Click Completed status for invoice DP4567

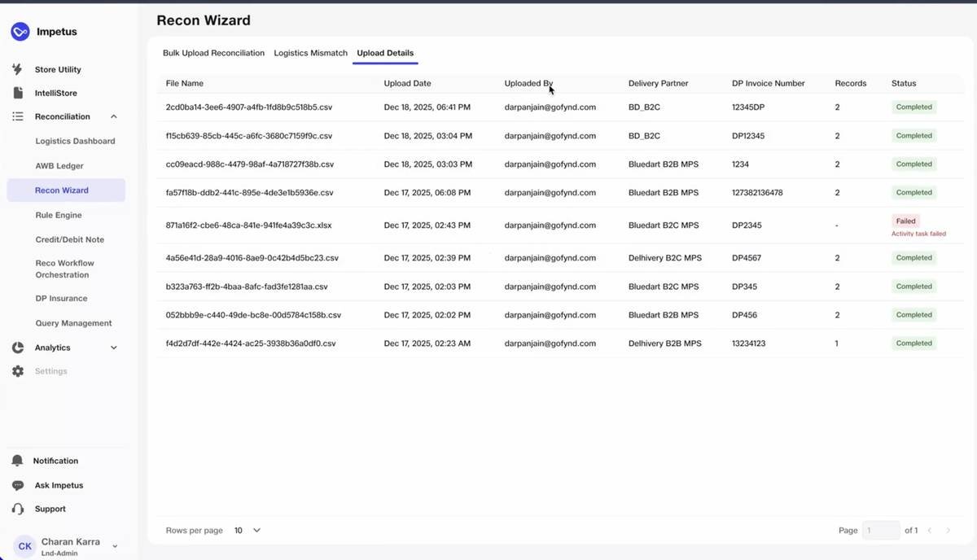(x=914, y=258)
